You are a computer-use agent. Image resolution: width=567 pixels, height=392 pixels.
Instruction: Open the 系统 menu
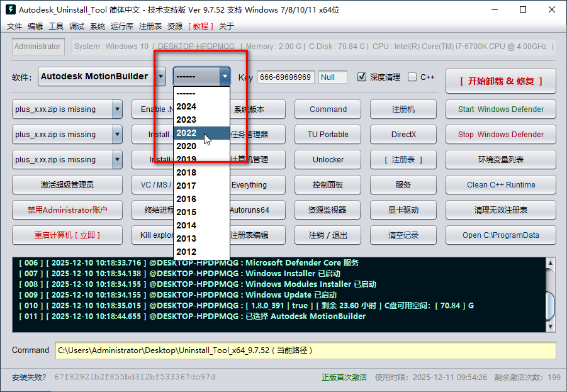point(98,26)
